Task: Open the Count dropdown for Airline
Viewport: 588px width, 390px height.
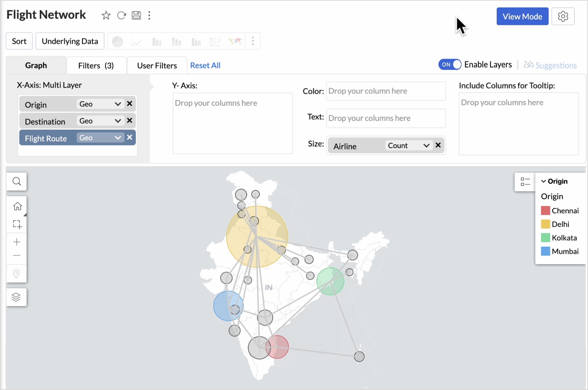Action: [408, 146]
